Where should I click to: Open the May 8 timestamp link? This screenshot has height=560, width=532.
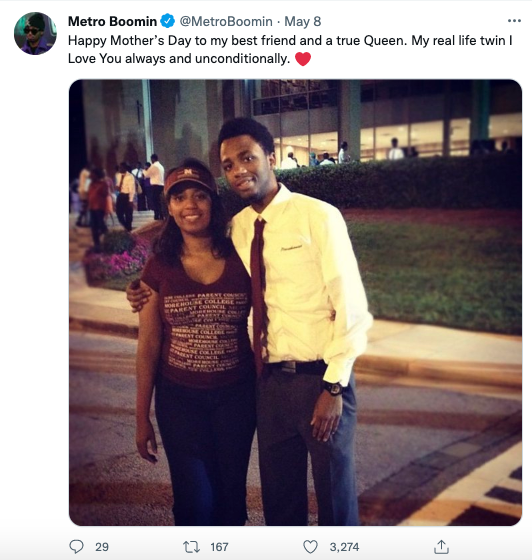[302, 21]
